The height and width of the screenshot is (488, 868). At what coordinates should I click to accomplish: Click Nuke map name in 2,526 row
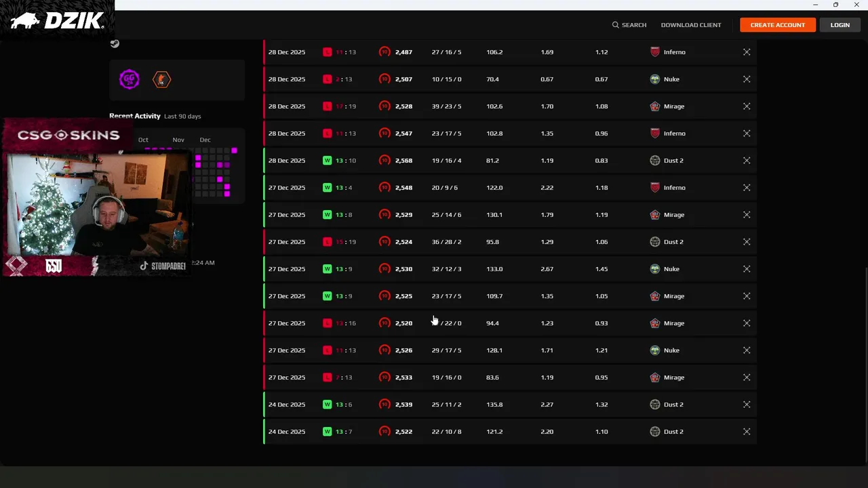(x=671, y=350)
